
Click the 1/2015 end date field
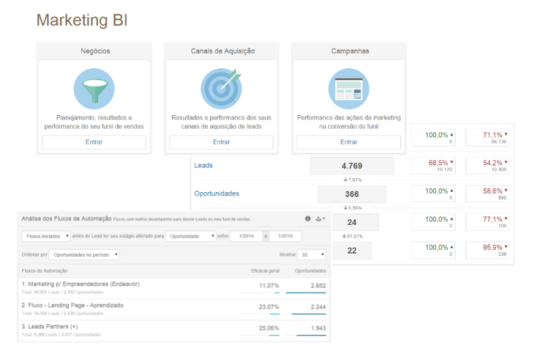tap(285, 236)
